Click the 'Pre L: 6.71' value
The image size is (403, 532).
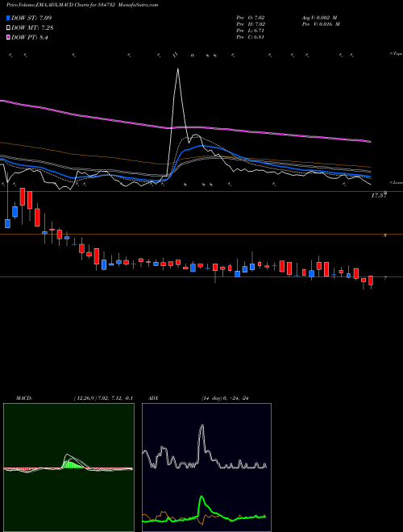pyautogui.click(x=251, y=31)
